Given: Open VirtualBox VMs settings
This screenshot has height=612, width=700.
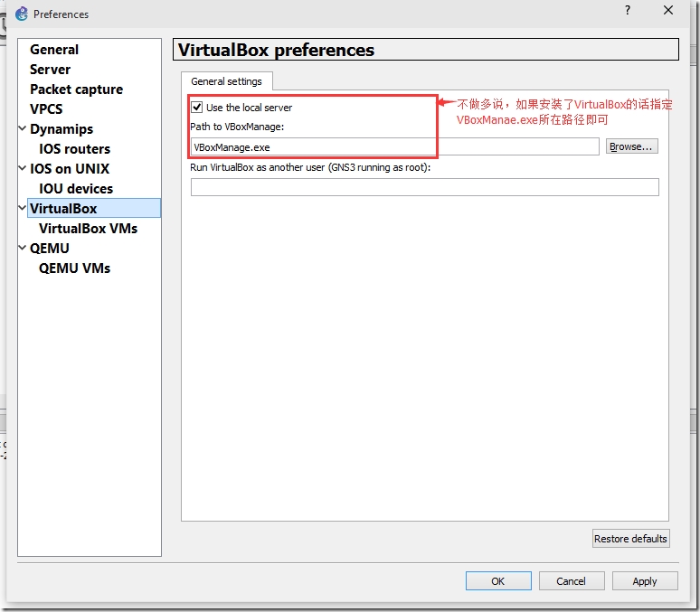Looking at the screenshot, I should coord(88,228).
